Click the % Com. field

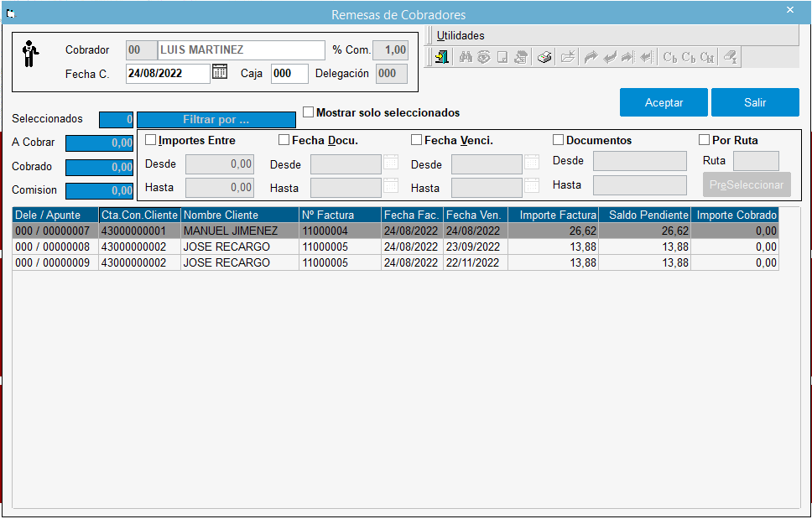(x=390, y=50)
